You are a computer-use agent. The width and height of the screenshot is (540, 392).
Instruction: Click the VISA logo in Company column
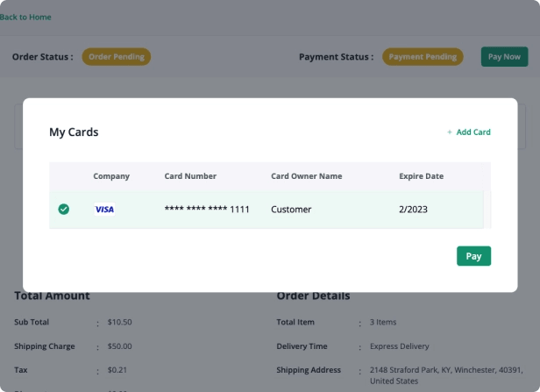pos(104,210)
